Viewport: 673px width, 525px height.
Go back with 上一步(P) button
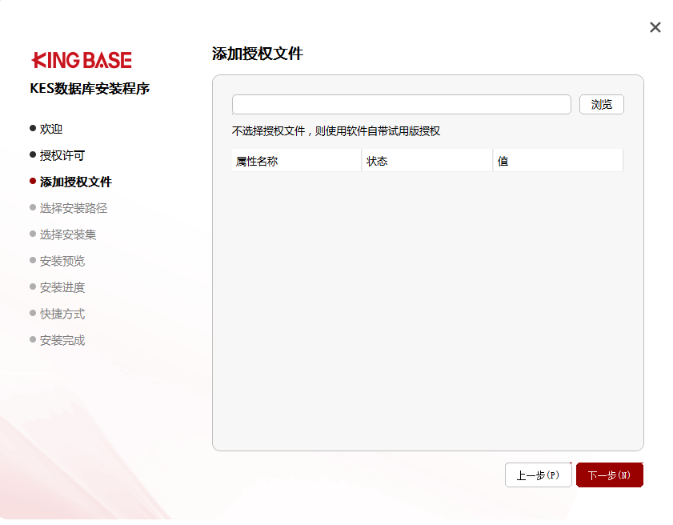tap(538, 475)
